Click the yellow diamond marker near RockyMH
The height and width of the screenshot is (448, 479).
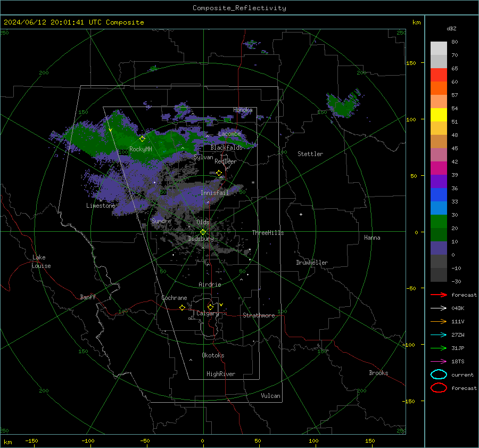(x=142, y=139)
